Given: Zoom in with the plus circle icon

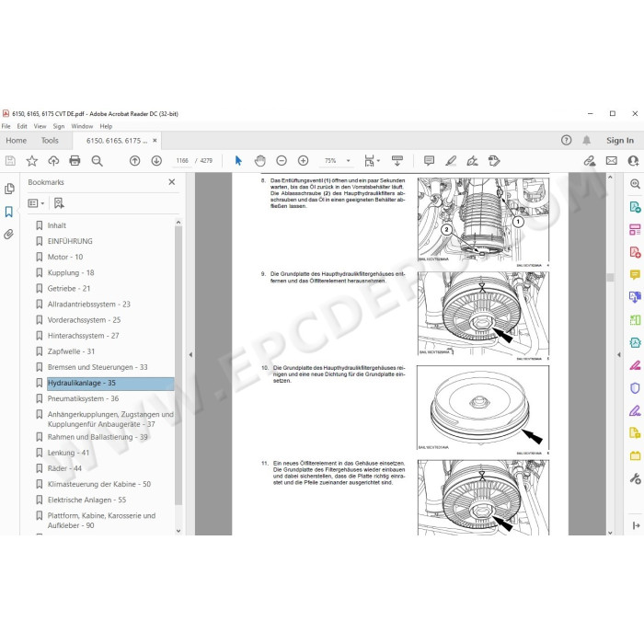Looking at the screenshot, I should [x=303, y=161].
